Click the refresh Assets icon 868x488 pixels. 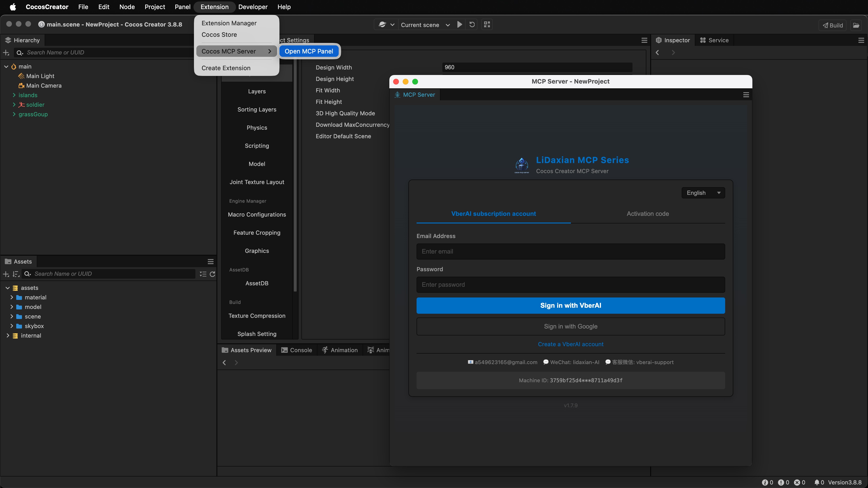coord(212,274)
